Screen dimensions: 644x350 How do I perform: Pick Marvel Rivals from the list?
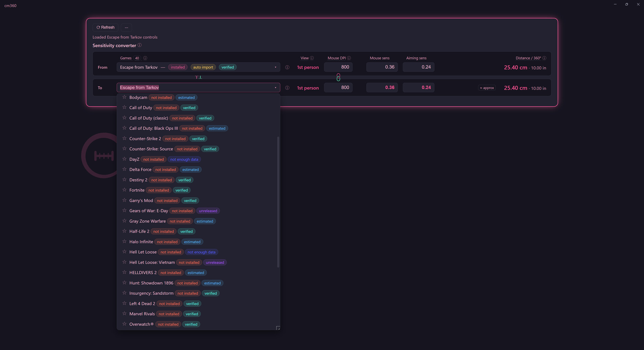197,314
